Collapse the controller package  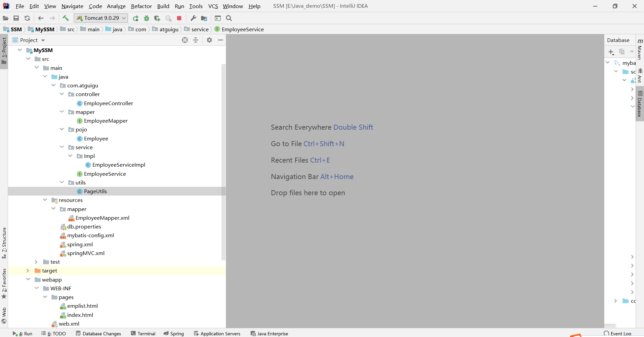click(x=62, y=94)
